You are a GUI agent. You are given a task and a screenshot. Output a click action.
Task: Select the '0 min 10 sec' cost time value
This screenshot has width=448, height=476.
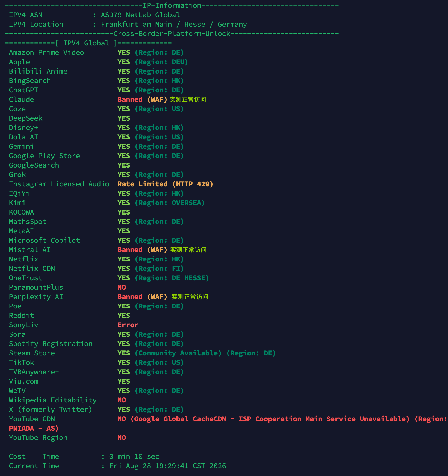point(134,456)
